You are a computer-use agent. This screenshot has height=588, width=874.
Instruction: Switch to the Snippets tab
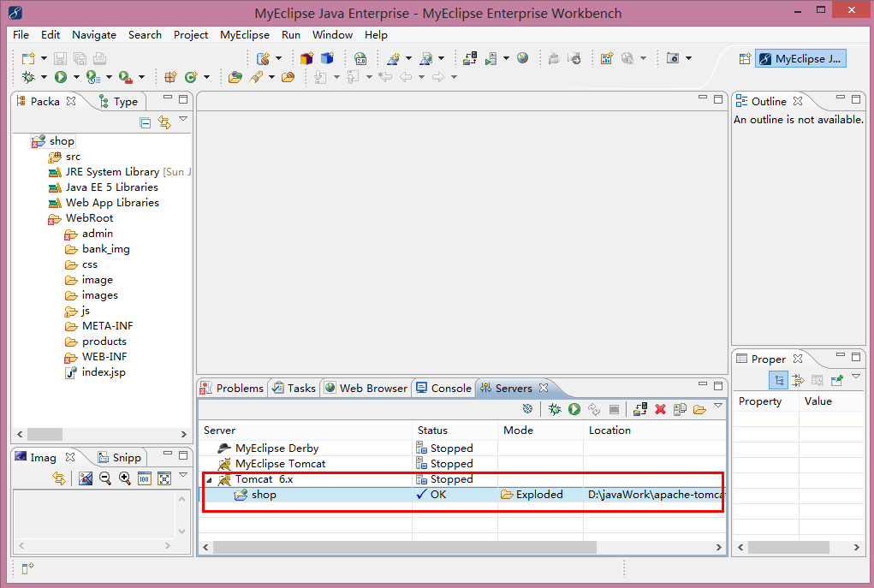coord(119,458)
